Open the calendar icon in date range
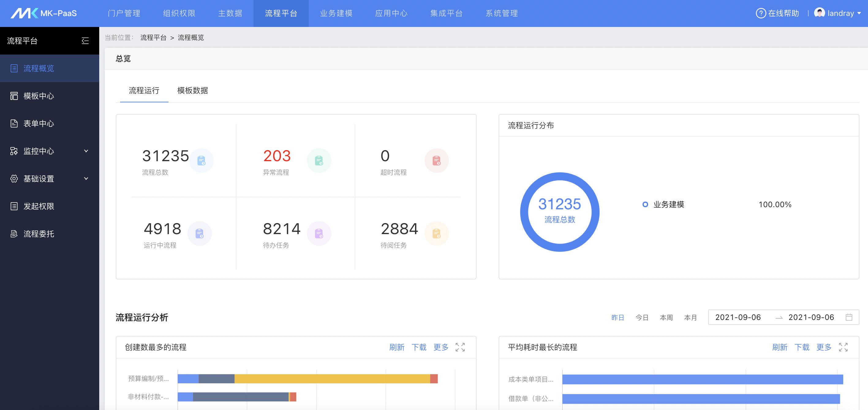Image resolution: width=868 pixels, height=410 pixels. point(849,317)
